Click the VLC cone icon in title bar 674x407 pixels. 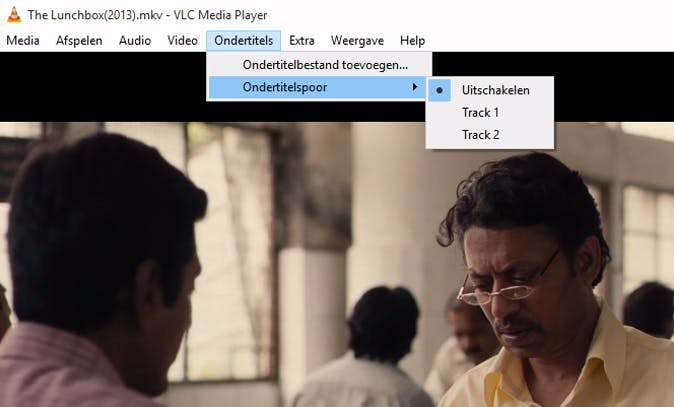(14, 15)
